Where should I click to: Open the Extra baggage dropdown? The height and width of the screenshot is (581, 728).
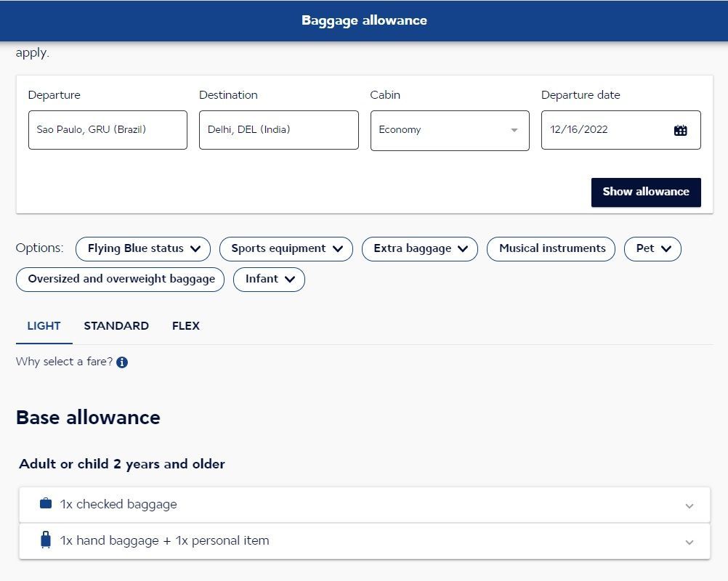coord(420,248)
